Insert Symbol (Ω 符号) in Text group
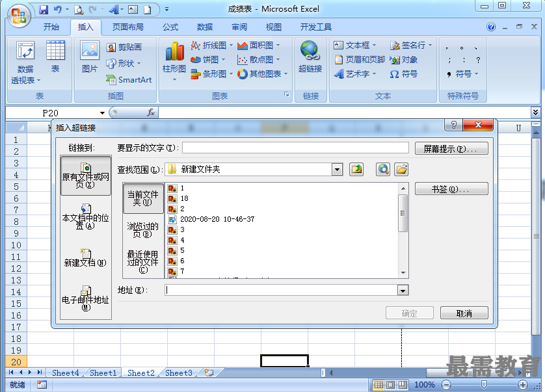Image resolution: width=545 pixels, height=392 pixels. (x=404, y=74)
